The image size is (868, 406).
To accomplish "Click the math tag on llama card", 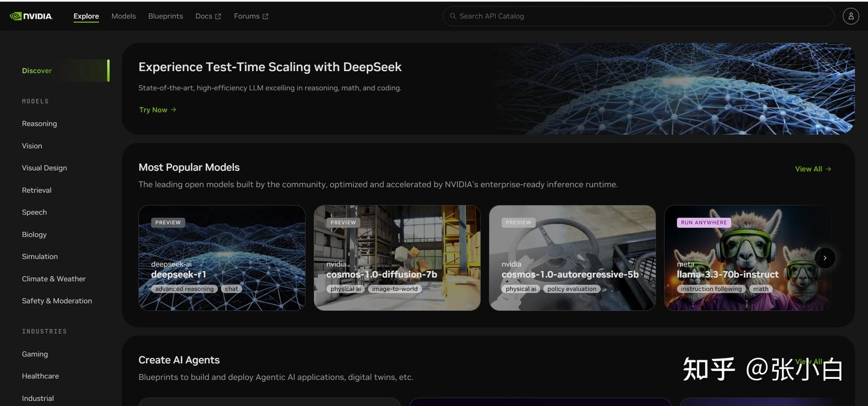I will pos(761,289).
